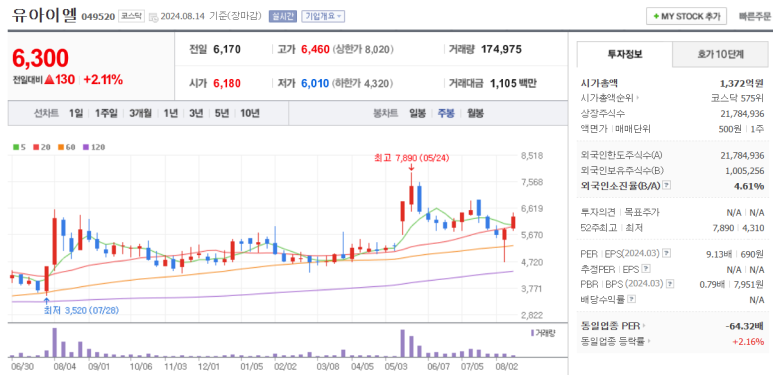Click the help icon beside PBR BPS(2024.03)

tap(669, 284)
